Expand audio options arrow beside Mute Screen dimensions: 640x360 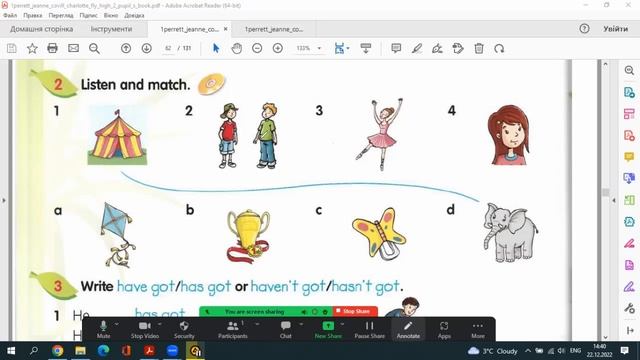click(x=117, y=324)
